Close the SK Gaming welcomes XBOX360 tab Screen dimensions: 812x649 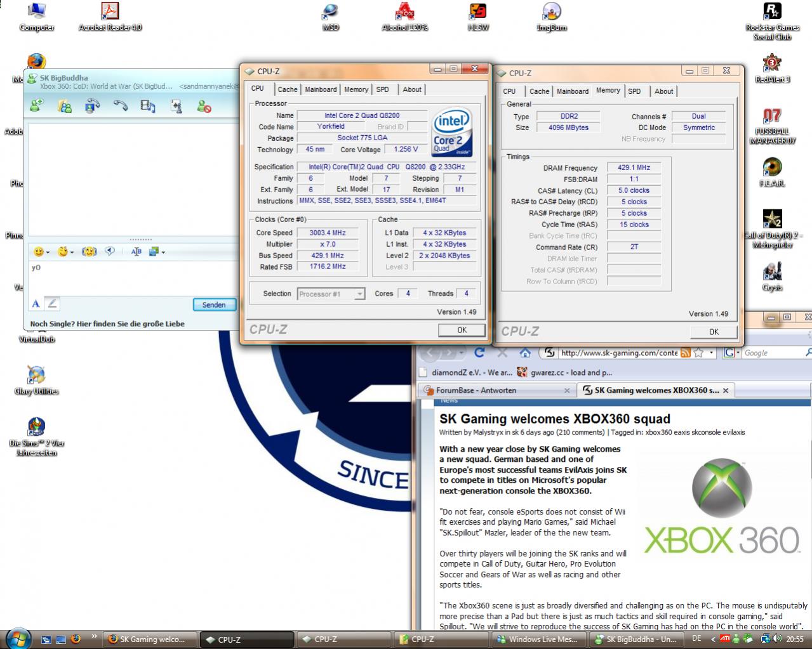pos(726,390)
